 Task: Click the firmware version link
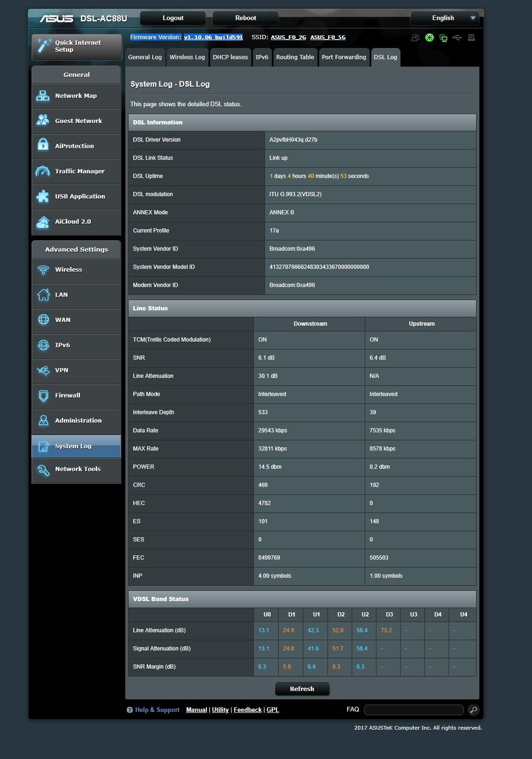pos(213,37)
